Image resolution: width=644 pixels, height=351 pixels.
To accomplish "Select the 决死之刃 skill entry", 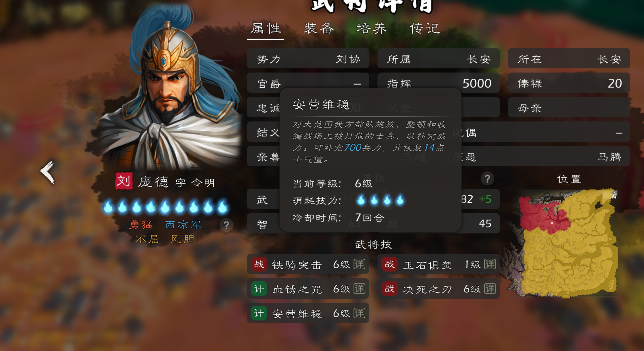I will (x=438, y=289).
